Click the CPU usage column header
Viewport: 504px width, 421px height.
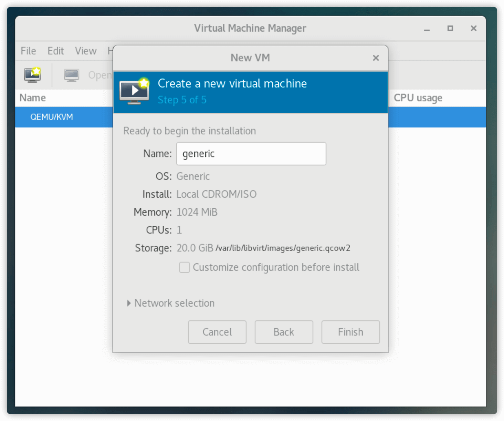418,98
